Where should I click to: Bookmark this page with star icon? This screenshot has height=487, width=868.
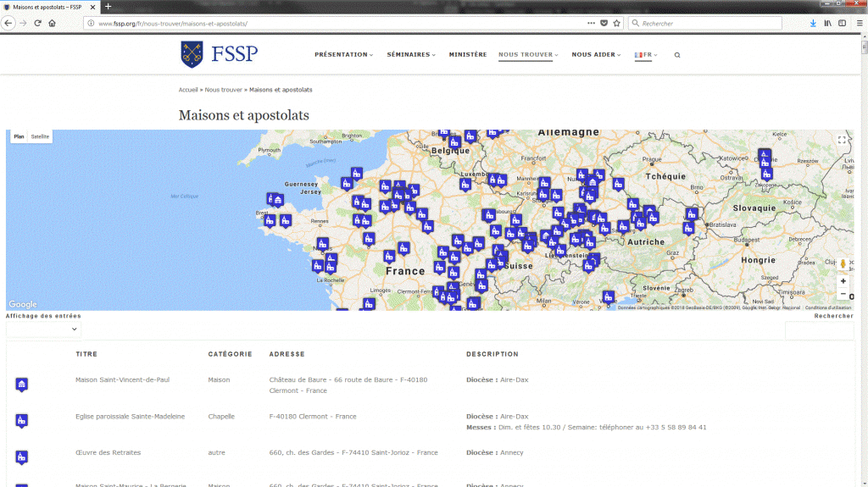pyautogui.click(x=616, y=23)
